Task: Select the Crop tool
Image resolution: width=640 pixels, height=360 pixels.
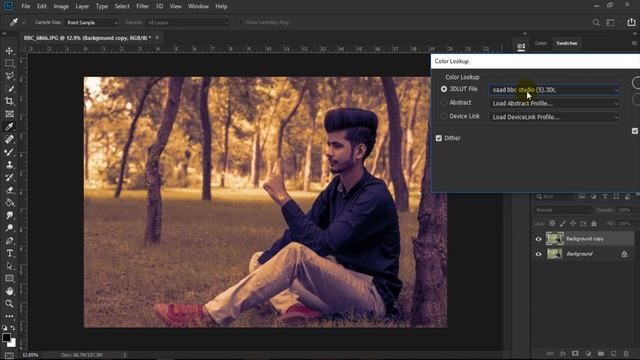Action: 9,101
